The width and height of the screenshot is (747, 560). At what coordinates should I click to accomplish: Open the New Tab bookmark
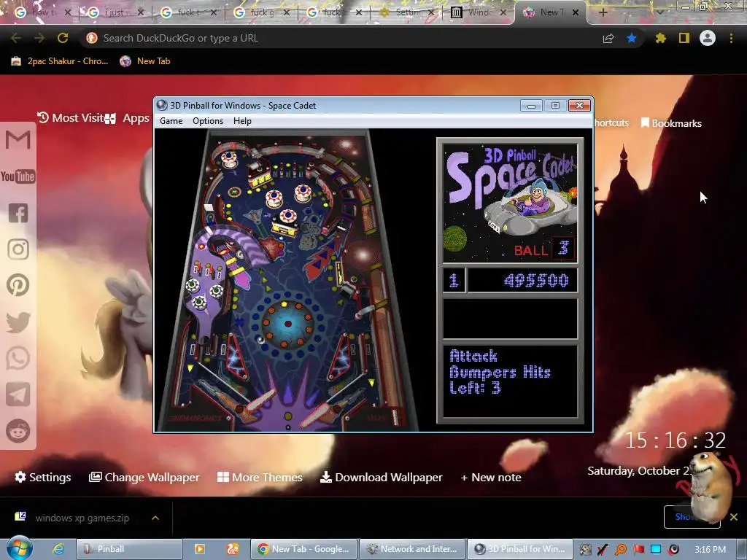coord(145,61)
